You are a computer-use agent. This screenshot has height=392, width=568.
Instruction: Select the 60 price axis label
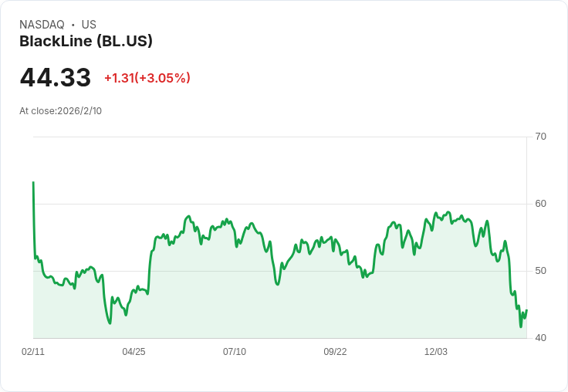(x=540, y=204)
